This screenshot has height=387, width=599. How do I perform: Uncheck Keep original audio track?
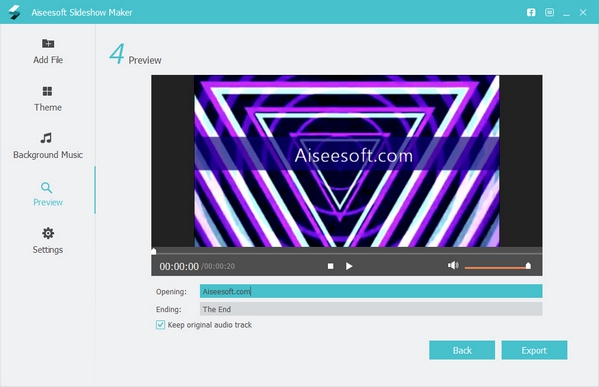160,325
